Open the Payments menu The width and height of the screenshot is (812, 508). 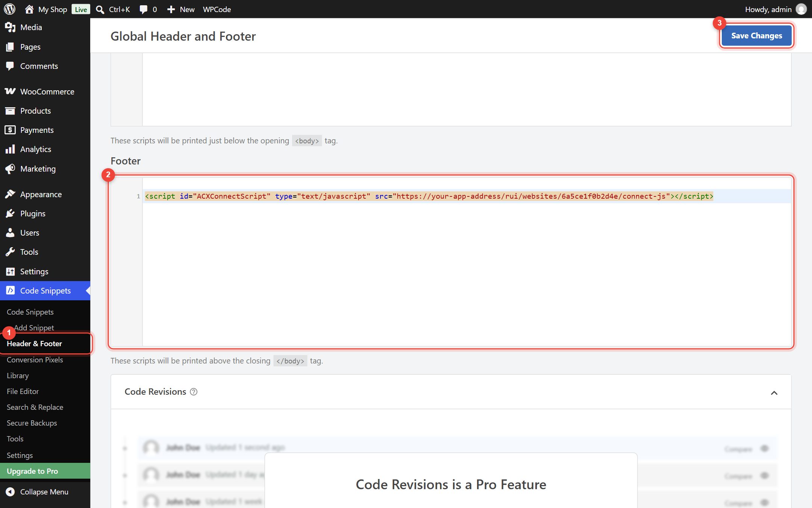pyautogui.click(x=45, y=130)
